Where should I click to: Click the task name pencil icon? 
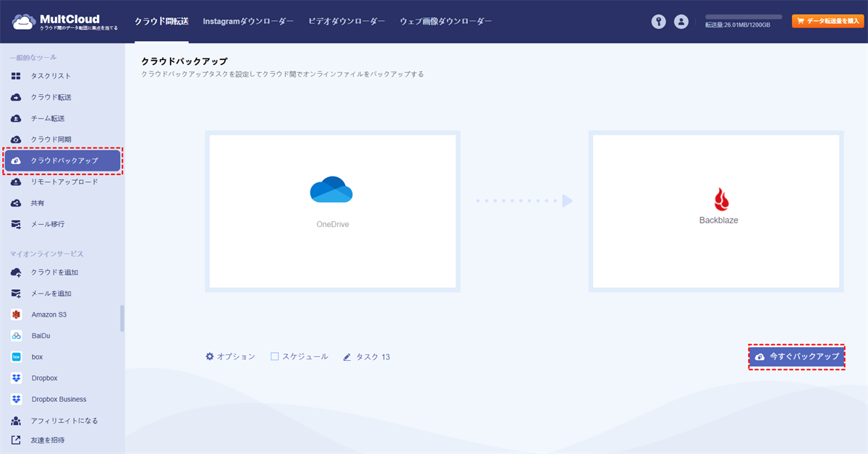click(x=347, y=357)
